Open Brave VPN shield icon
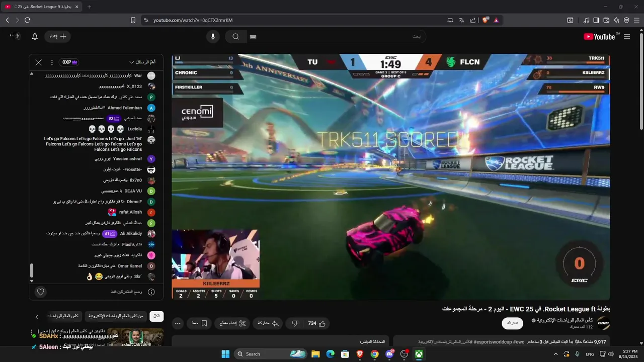This screenshot has height=362, width=644. [x=626, y=20]
